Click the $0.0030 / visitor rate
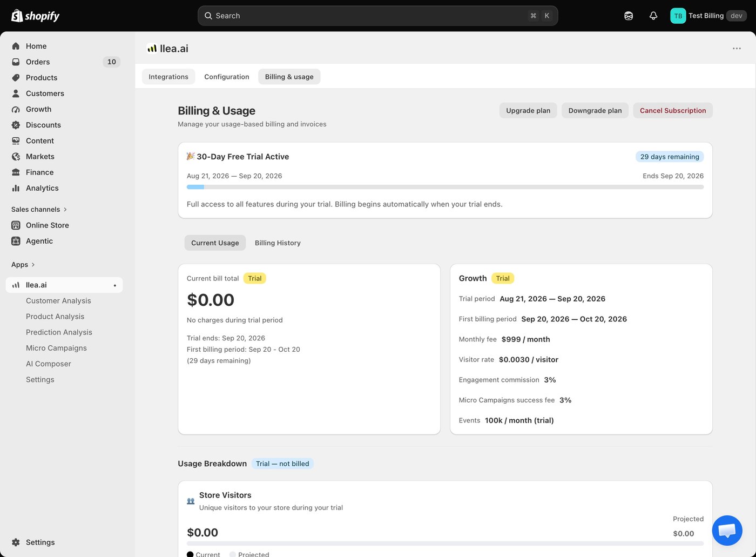 529,359
